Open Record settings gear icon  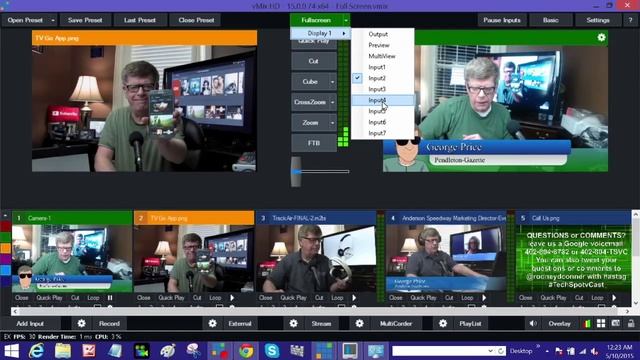(x=81, y=324)
